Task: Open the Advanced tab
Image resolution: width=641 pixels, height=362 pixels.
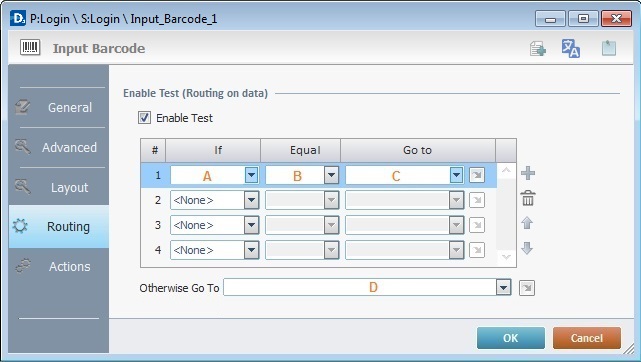Action: click(59, 147)
